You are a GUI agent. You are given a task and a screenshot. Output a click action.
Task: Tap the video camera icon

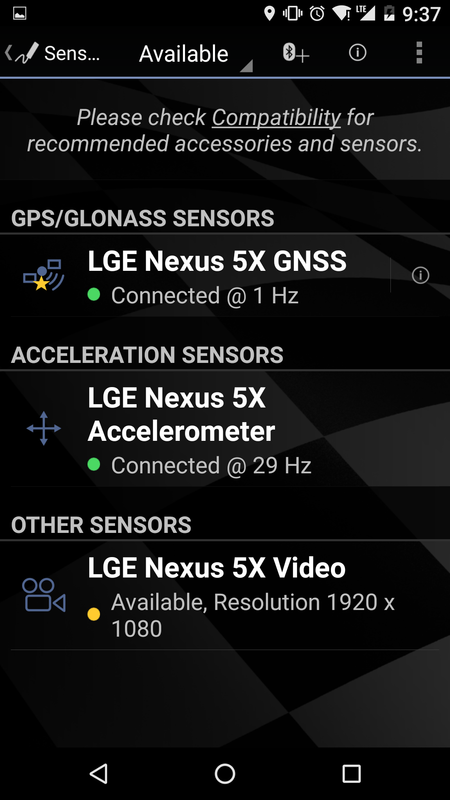click(x=43, y=595)
